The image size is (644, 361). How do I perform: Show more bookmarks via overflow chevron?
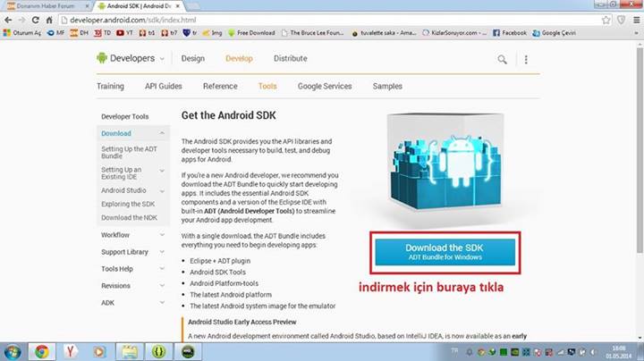click(636, 33)
